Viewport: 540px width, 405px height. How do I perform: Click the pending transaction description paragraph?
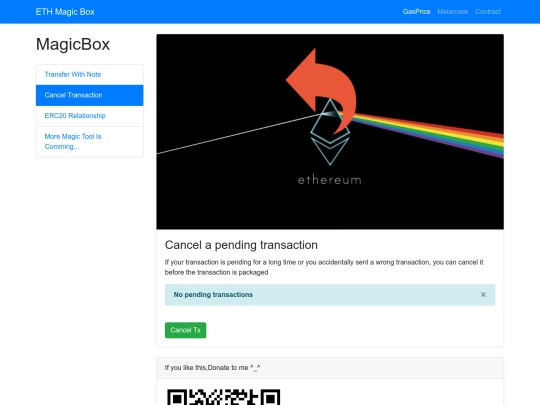click(324, 267)
